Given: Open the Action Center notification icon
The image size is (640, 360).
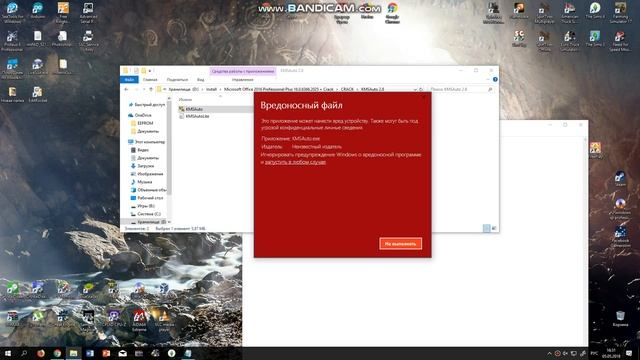Looking at the screenshot, I should [629, 353].
